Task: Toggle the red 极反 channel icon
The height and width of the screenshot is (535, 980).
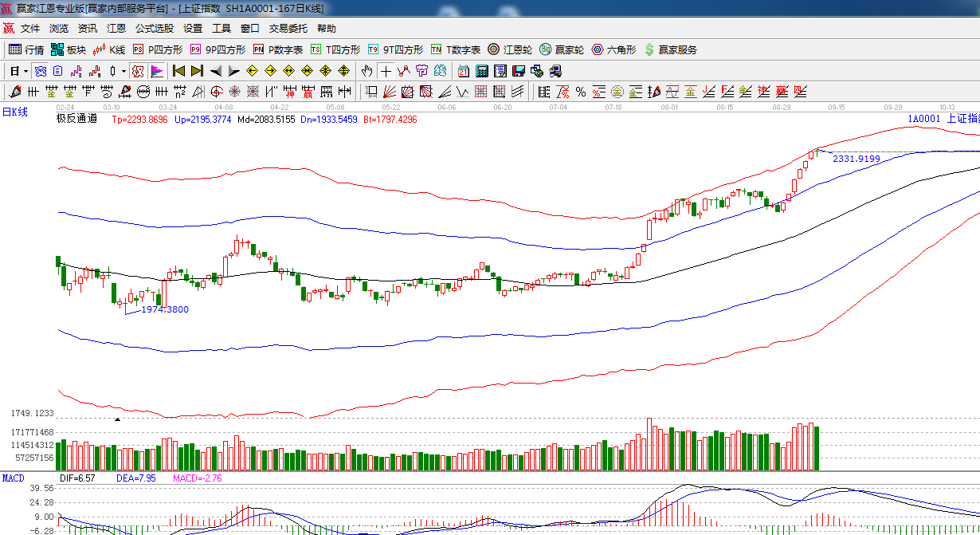Action: (x=138, y=71)
